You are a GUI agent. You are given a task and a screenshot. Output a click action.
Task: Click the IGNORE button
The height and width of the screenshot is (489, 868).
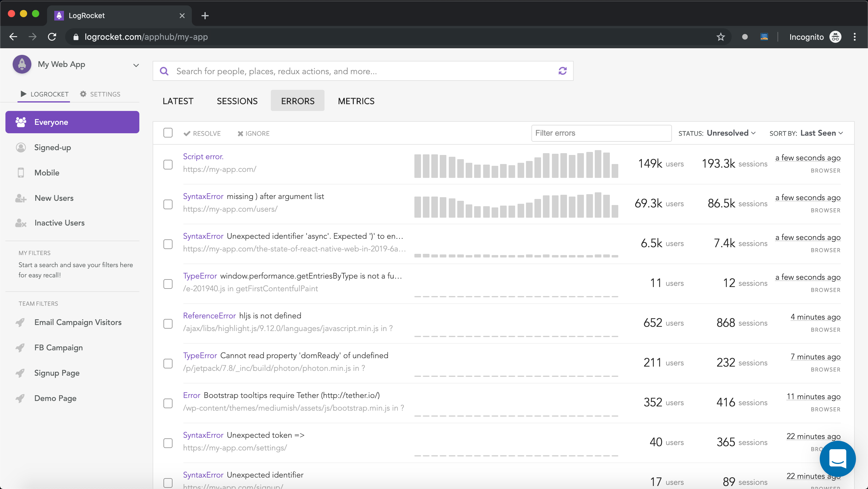253,133
